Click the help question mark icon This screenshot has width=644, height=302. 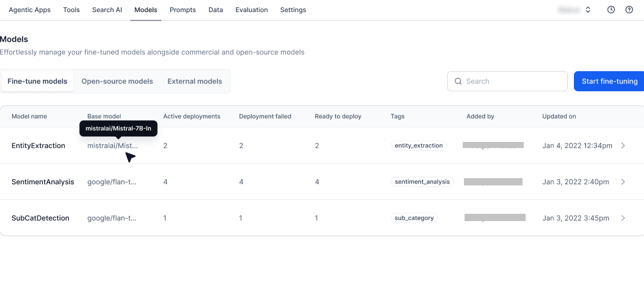pyautogui.click(x=629, y=10)
